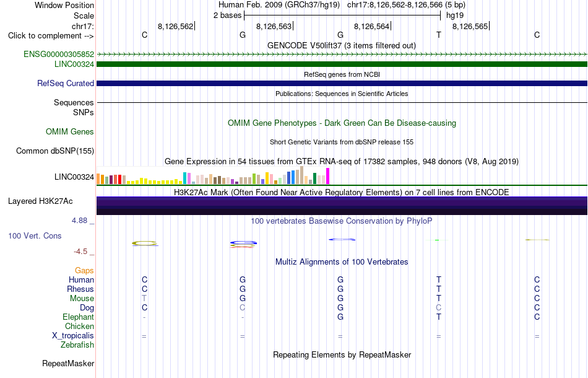The width and height of the screenshot is (588, 378).
Task: Open the RefSeq Curated track label
Action: [66, 83]
